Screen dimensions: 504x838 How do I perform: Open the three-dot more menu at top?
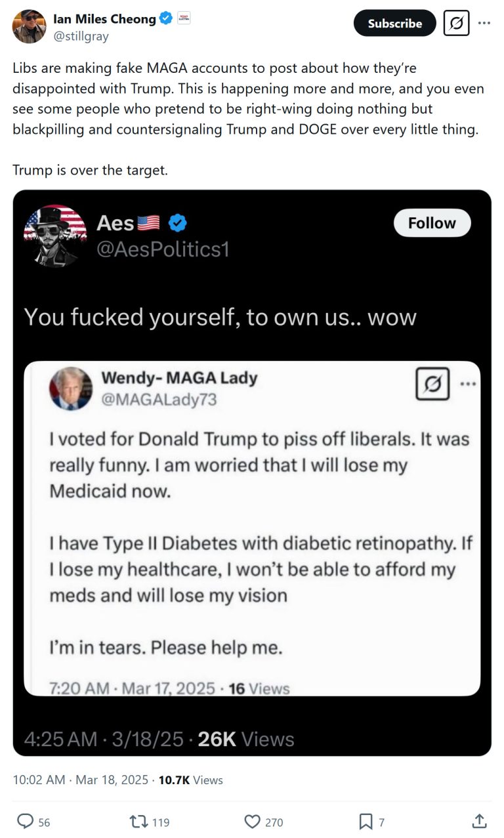(484, 23)
